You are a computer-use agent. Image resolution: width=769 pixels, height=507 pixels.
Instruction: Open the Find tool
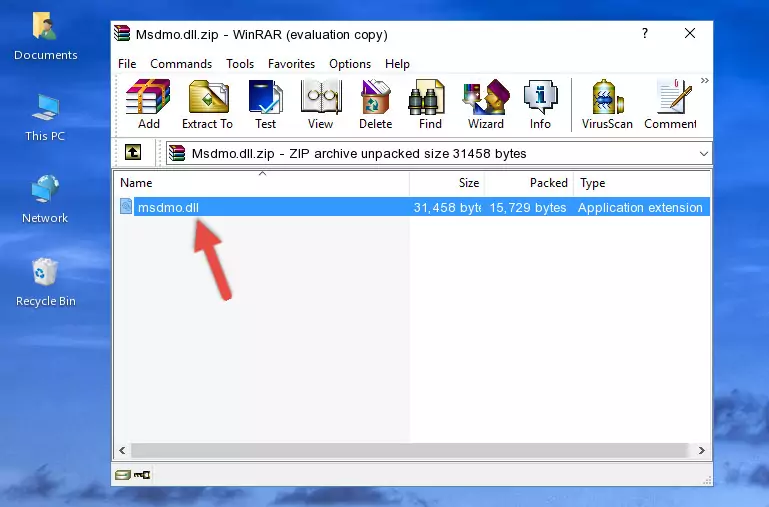point(430,104)
